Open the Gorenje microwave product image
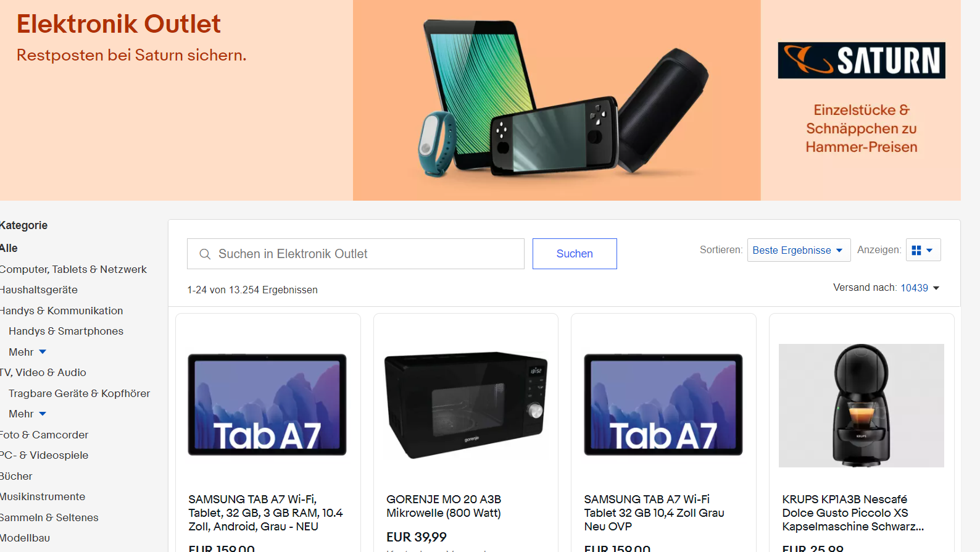 465,405
